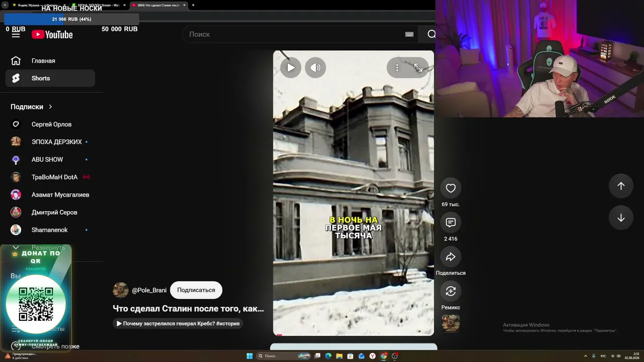Open the @Pole_Brani channel name link
This screenshot has height=362, width=644.
point(149,290)
